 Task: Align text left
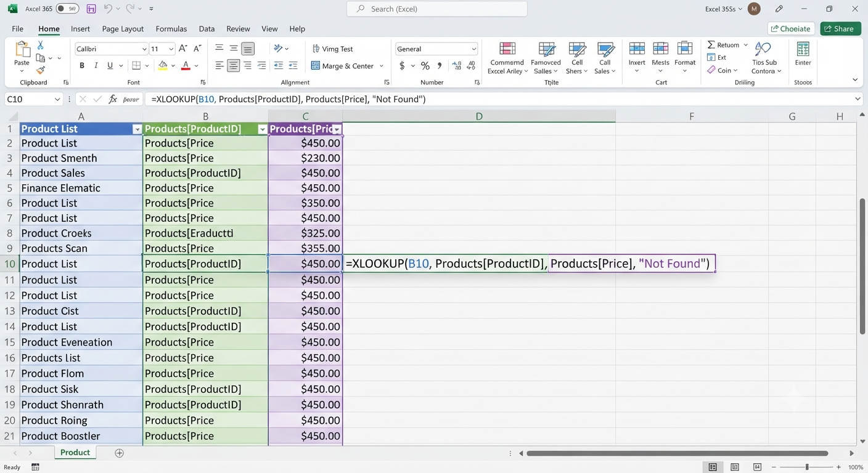(219, 65)
